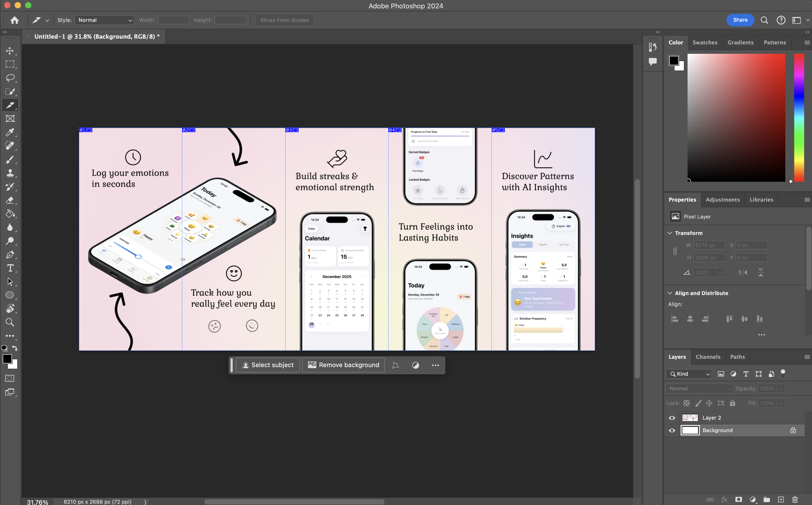Open the layer Kind filter dropdown
Viewport: 812px width, 505px height.
click(x=689, y=374)
